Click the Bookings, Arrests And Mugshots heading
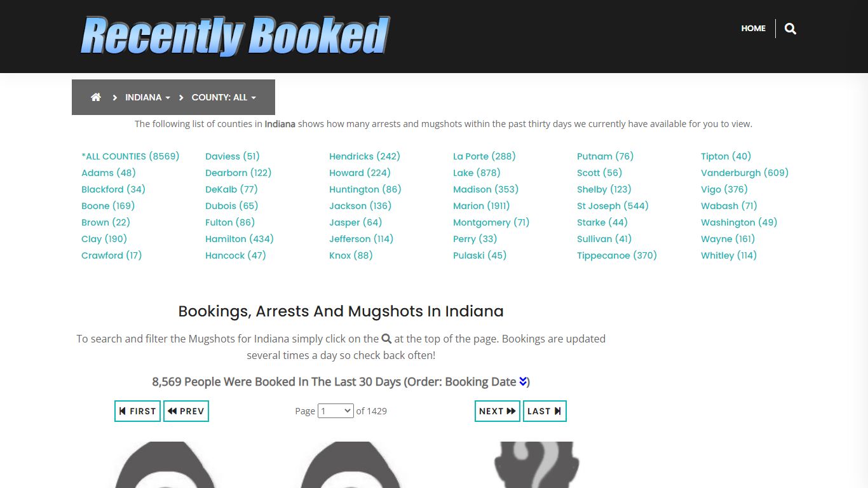The height and width of the screenshot is (488, 868). pos(341,311)
